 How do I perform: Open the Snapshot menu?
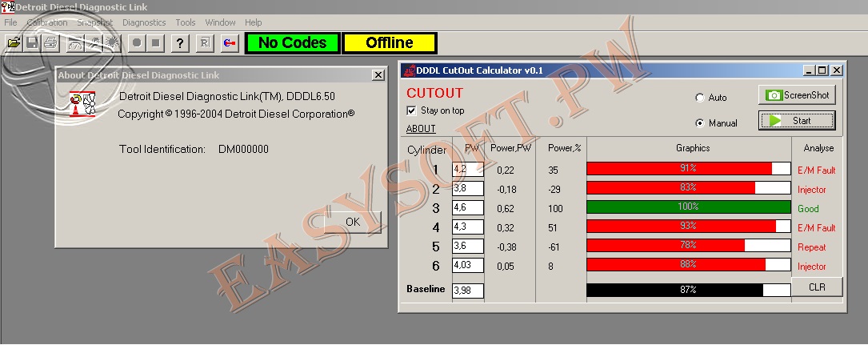94,22
